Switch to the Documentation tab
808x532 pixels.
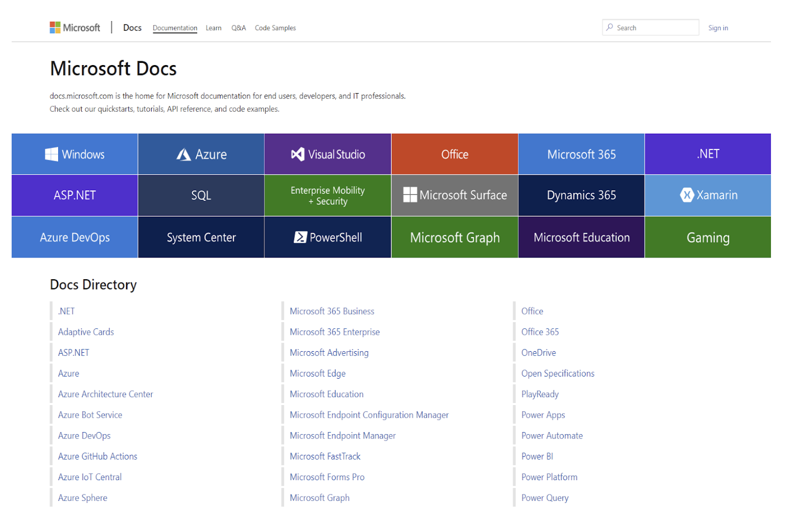(x=175, y=28)
